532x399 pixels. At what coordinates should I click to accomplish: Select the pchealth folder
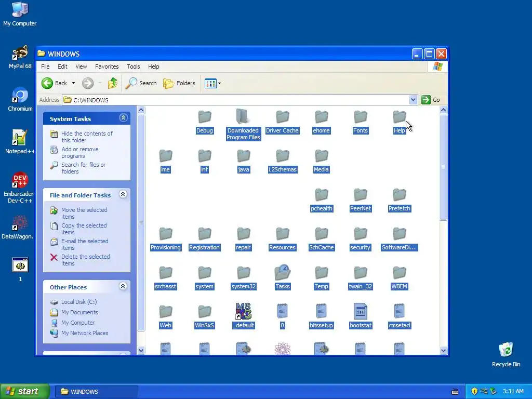(321, 201)
